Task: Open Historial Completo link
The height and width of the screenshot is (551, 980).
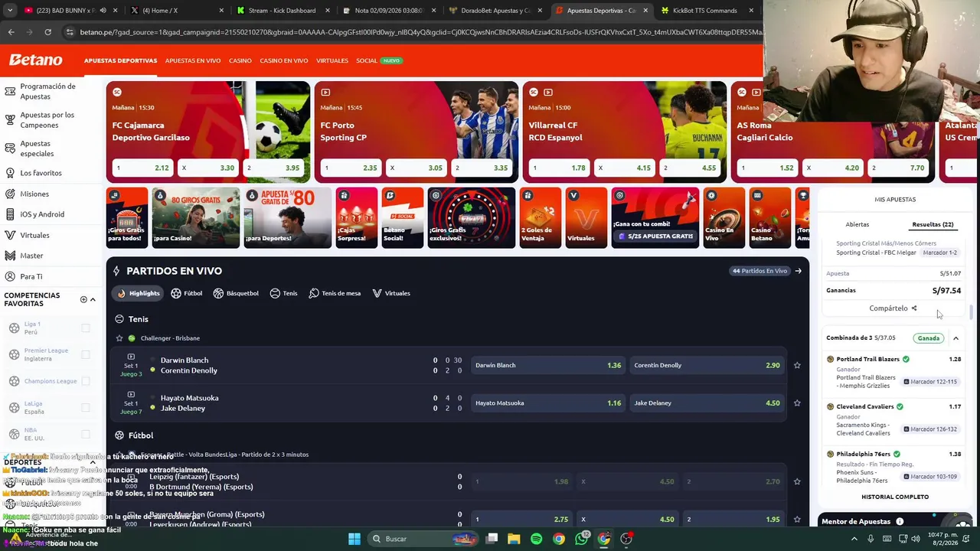Action: [895, 497]
